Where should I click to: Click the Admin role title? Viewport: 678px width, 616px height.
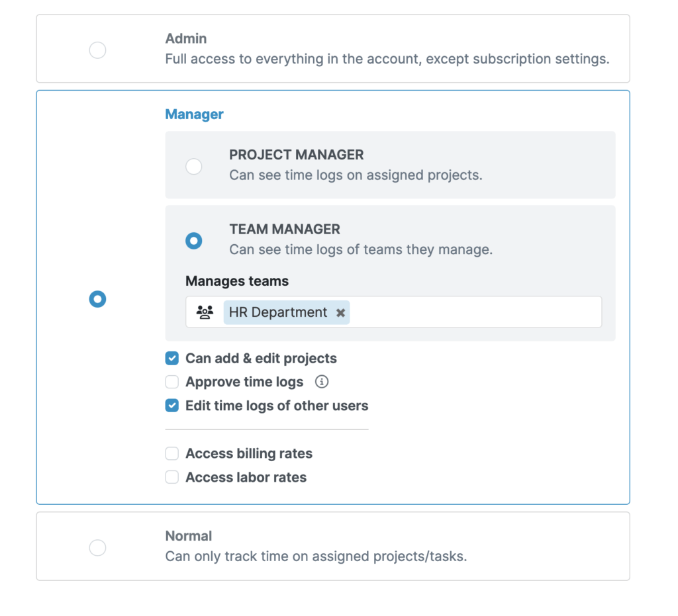186,39
